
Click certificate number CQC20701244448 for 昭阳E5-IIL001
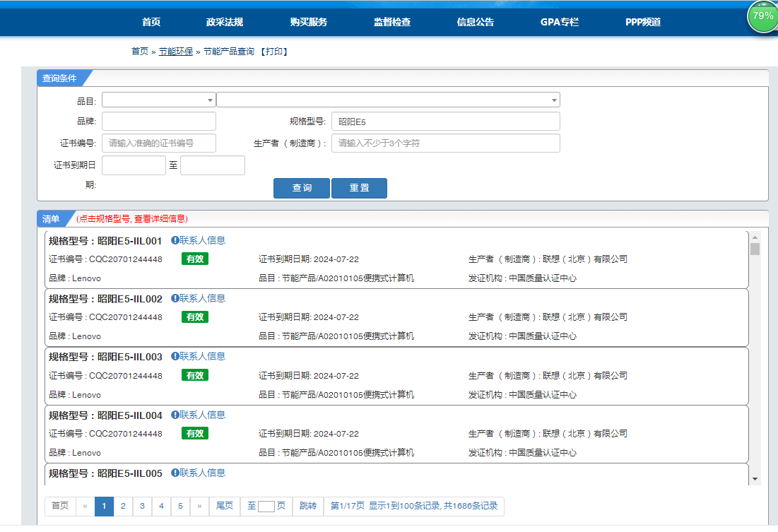coord(126,259)
